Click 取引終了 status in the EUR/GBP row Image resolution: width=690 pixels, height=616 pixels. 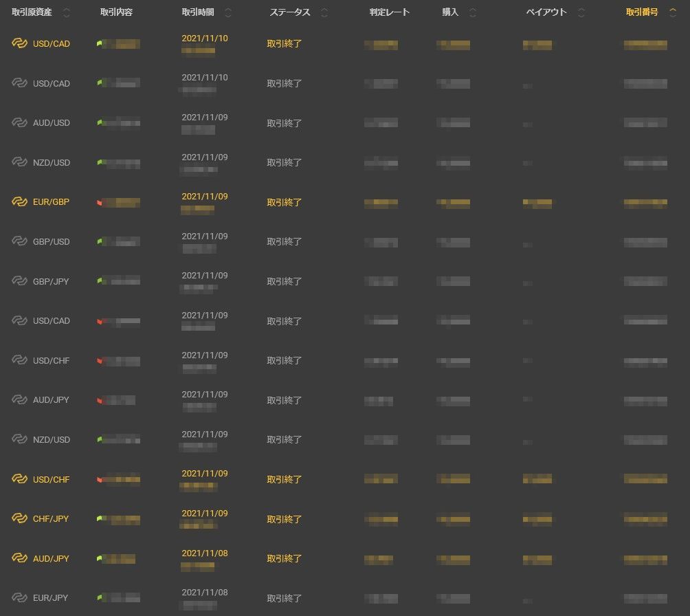tap(285, 202)
